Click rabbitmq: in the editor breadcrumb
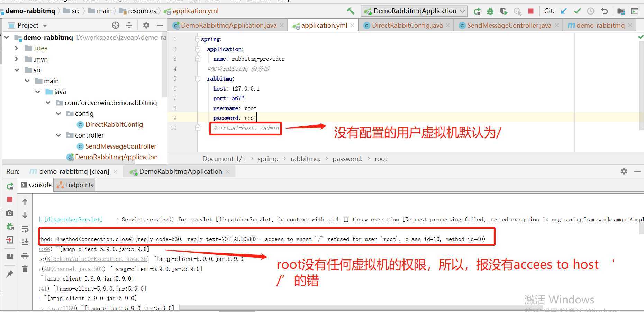644x312 pixels. [x=306, y=159]
